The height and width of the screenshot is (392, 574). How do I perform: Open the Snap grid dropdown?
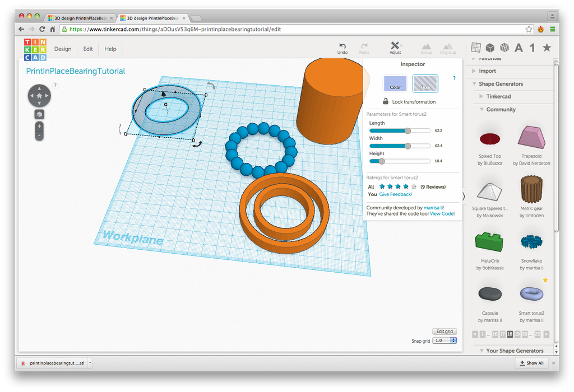[445, 340]
